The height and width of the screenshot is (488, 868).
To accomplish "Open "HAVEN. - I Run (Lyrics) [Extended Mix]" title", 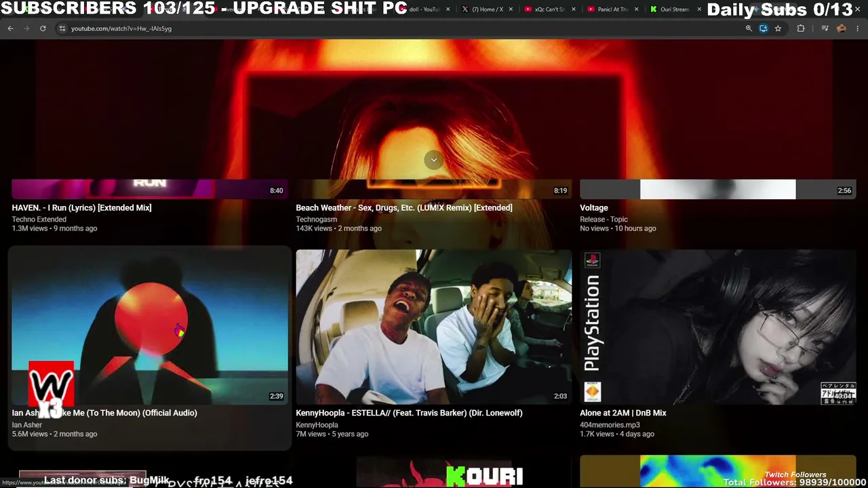I will coord(81,207).
